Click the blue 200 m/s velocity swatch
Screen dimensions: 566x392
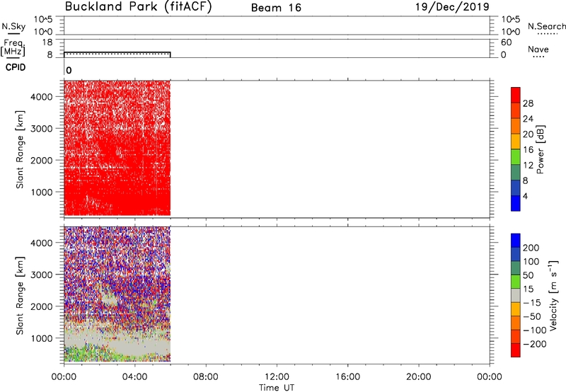516,241
